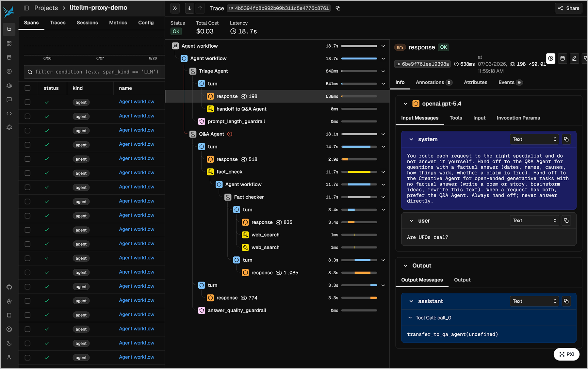Toggle the select-all checkbox in table header
Image resolution: width=588 pixels, height=369 pixels.
pos(28,88)
